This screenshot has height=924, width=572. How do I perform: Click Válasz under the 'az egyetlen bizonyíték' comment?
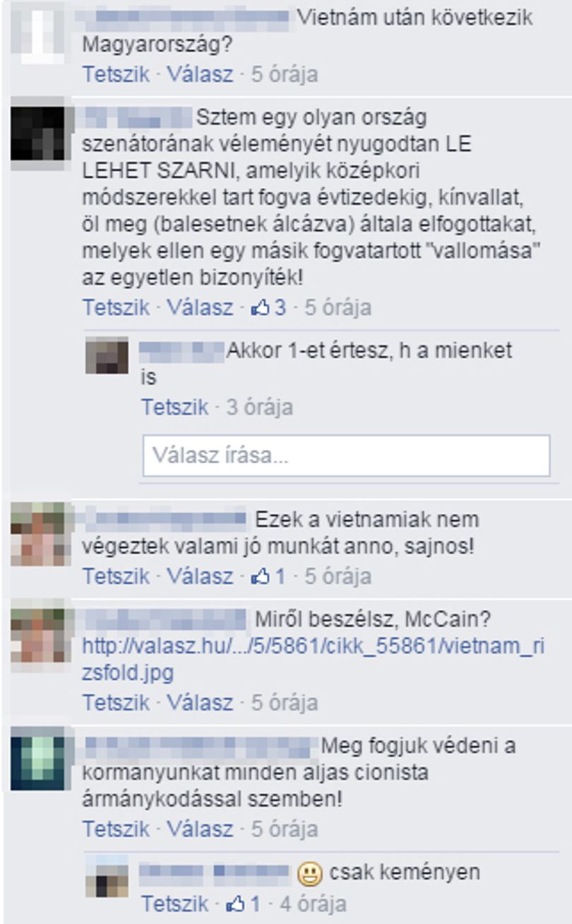[199, 308]
